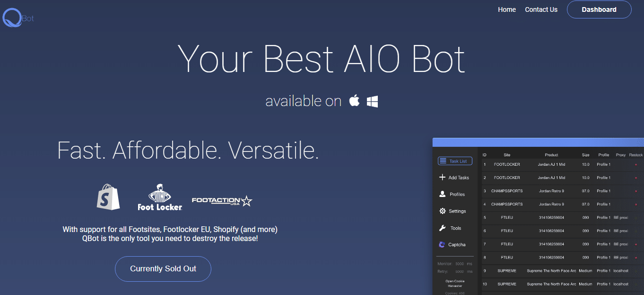Click product 314108259004 in row 6
The width and height of the screenshot is (644, 295).
point(551,231)
